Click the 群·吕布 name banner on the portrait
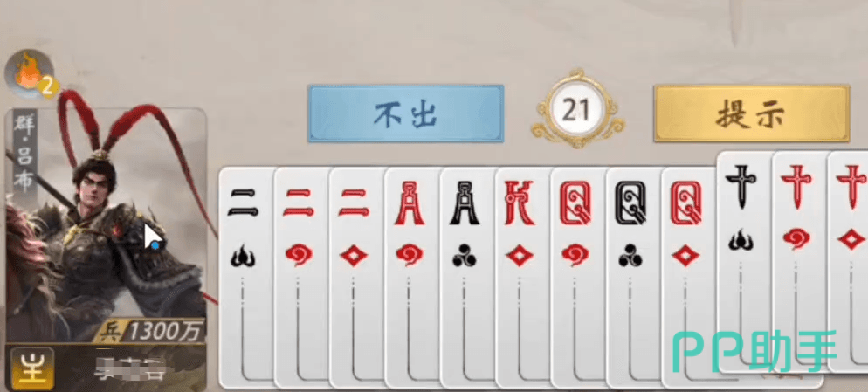 point(24,153)
